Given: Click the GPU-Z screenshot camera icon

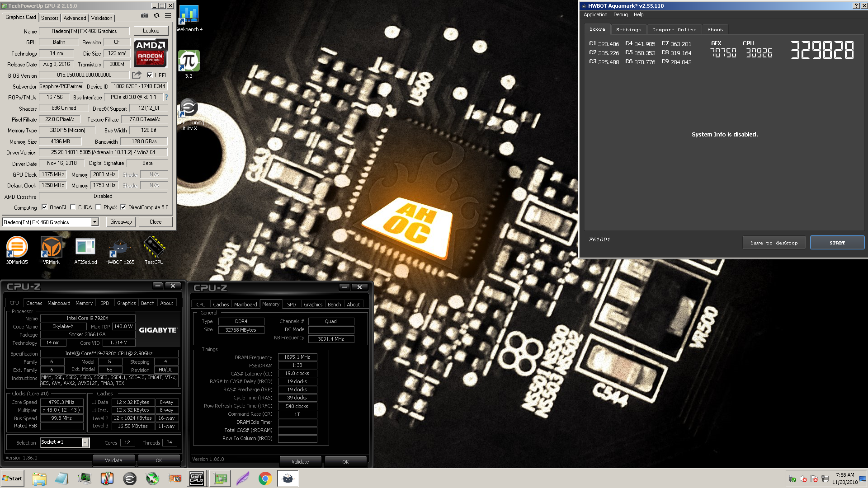Looking at the screenshot, I should click(x=144, y=15).
